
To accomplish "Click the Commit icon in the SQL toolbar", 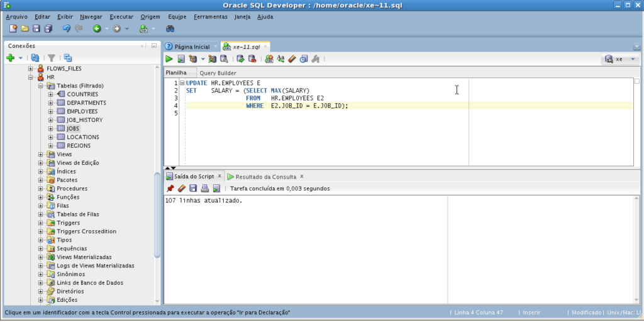I will click(240, 59).
